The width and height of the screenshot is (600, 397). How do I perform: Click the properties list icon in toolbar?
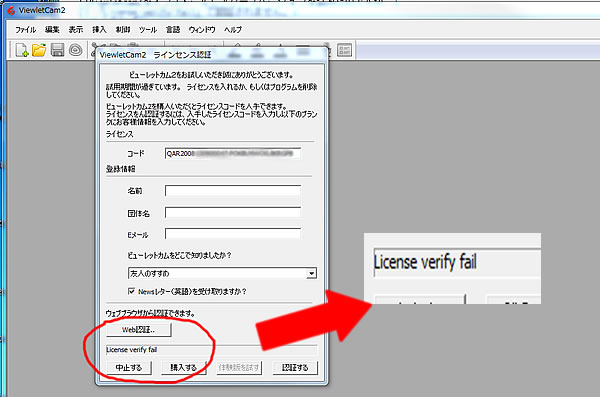tap(344, 50)
